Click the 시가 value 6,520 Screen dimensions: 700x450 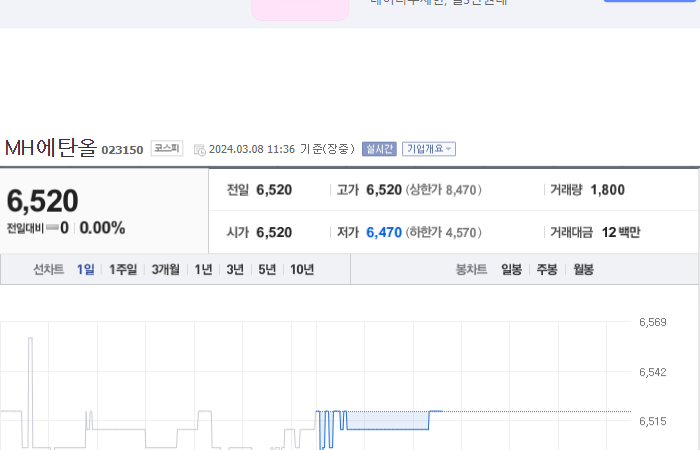(x=274, y=232)
